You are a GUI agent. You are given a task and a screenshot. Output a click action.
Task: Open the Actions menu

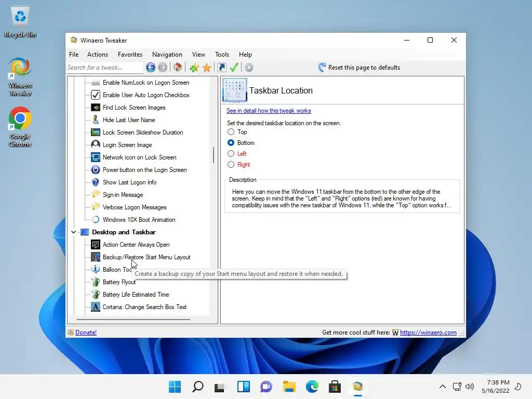click(x=97, y=54)
